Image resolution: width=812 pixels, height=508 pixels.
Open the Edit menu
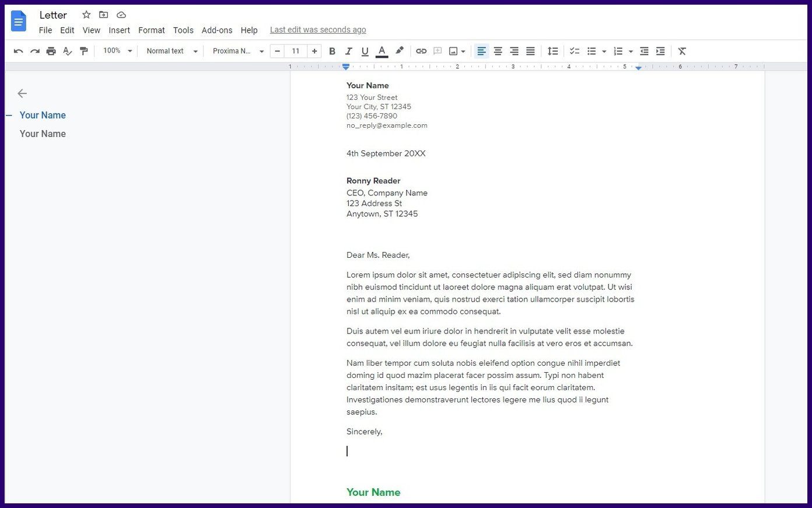67,30
